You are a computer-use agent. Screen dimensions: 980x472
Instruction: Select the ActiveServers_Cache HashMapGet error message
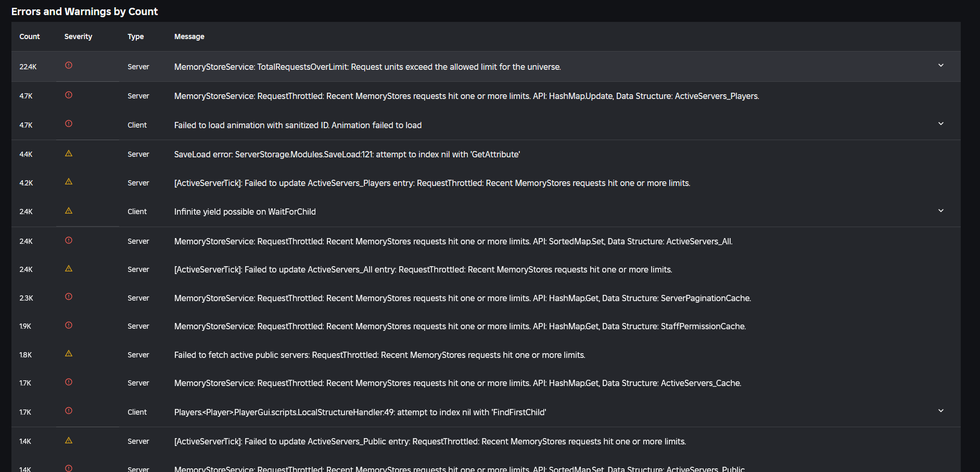tap(457, 383)
